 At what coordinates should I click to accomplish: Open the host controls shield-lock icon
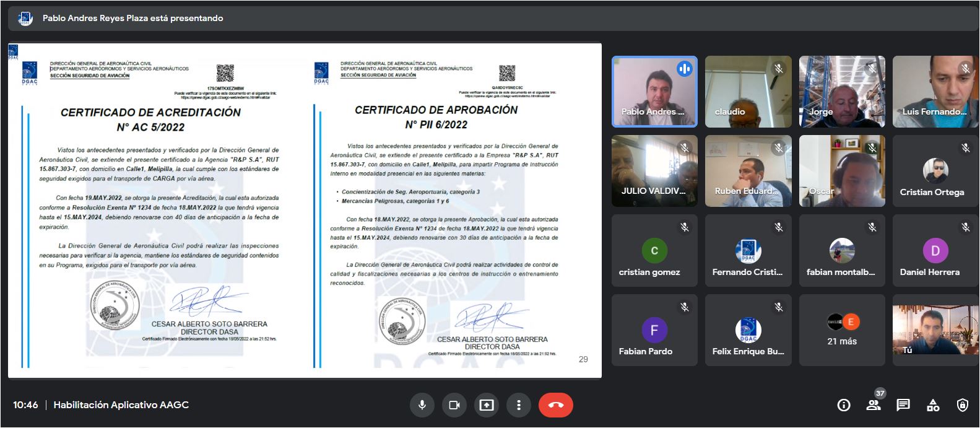(x=963, y=405)
